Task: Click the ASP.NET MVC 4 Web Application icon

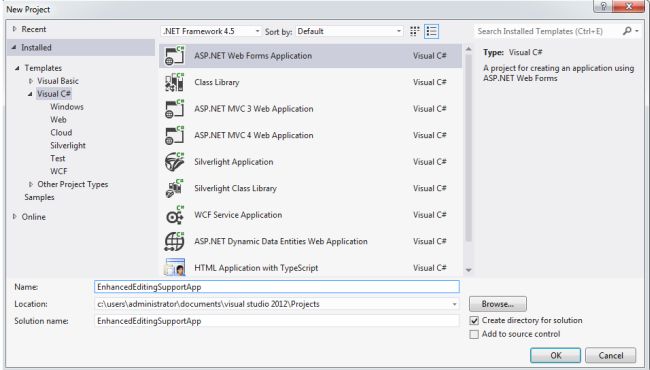Action: click(174, 135)
